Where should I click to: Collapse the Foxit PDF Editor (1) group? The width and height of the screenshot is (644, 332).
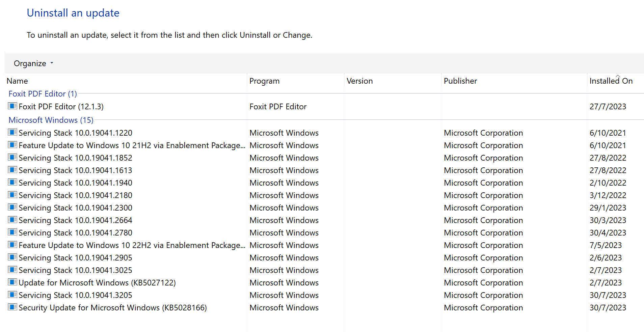click(x=43, y=94)
